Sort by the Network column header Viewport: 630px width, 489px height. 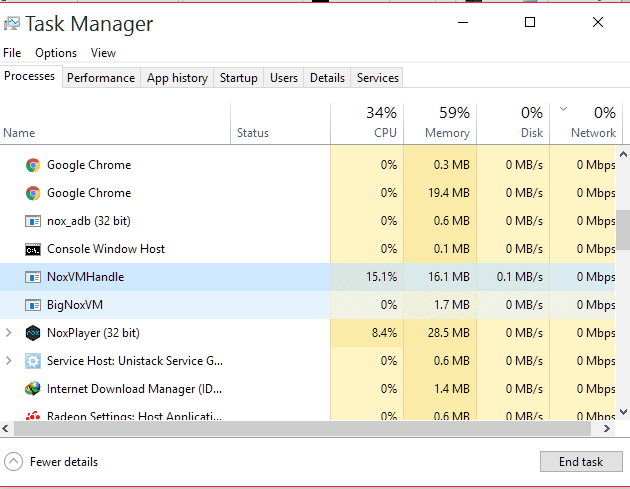point(586,124)
